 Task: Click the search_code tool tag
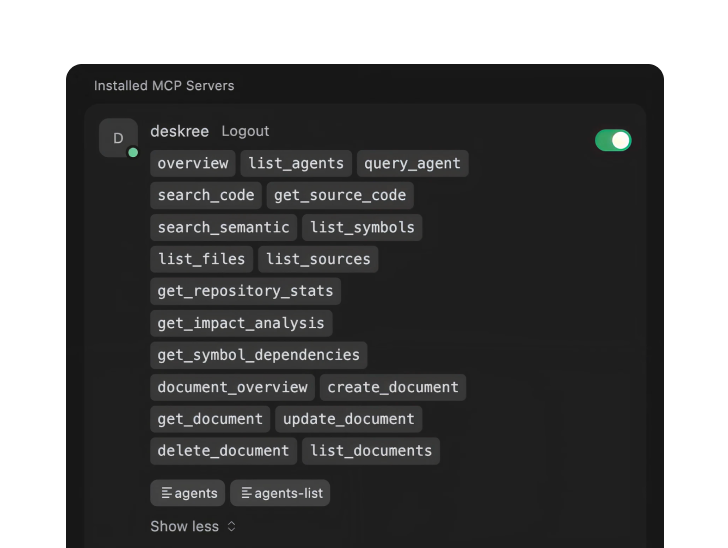click(x=206, y=195)
